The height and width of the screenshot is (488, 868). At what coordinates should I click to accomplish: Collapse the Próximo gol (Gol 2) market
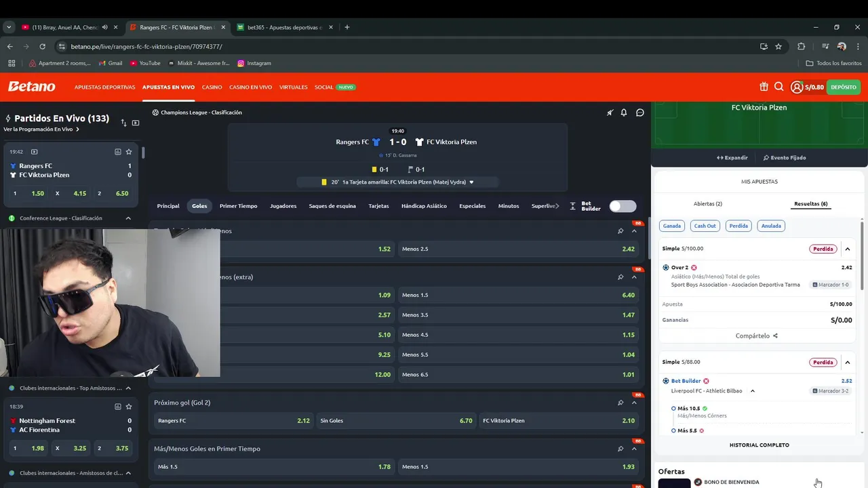pos(634,403)
